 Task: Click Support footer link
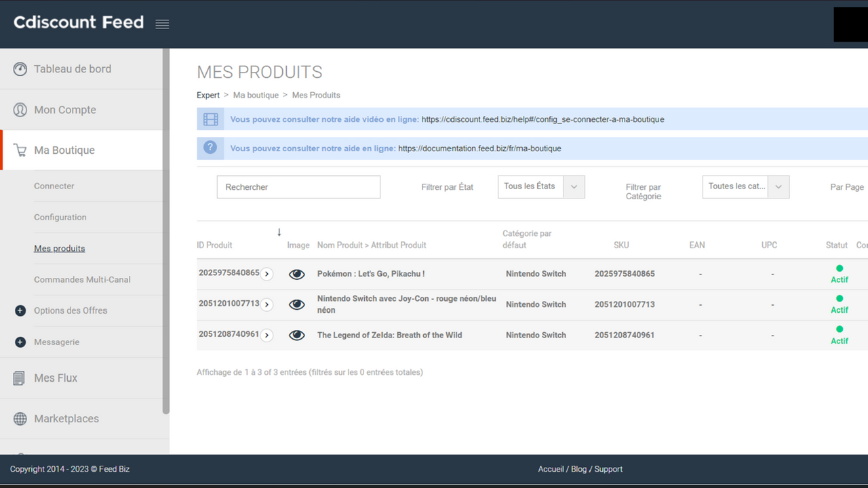tap(608, 469)
